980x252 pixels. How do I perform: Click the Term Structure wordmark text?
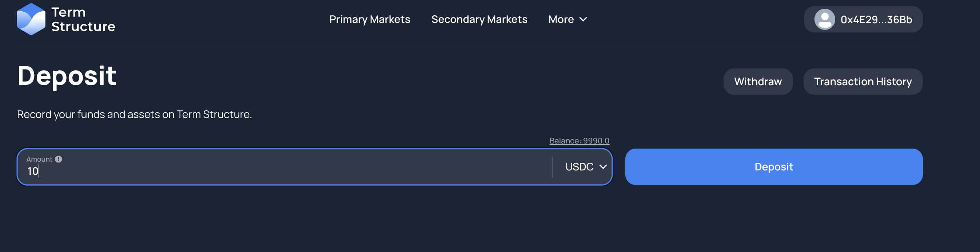click(x=83, y=19)
